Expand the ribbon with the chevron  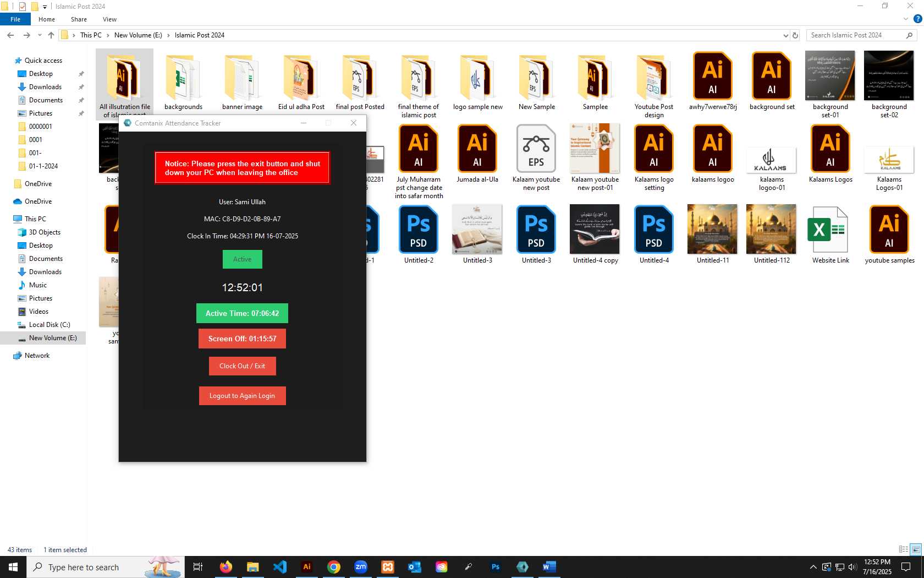click(x=906, y=19)
